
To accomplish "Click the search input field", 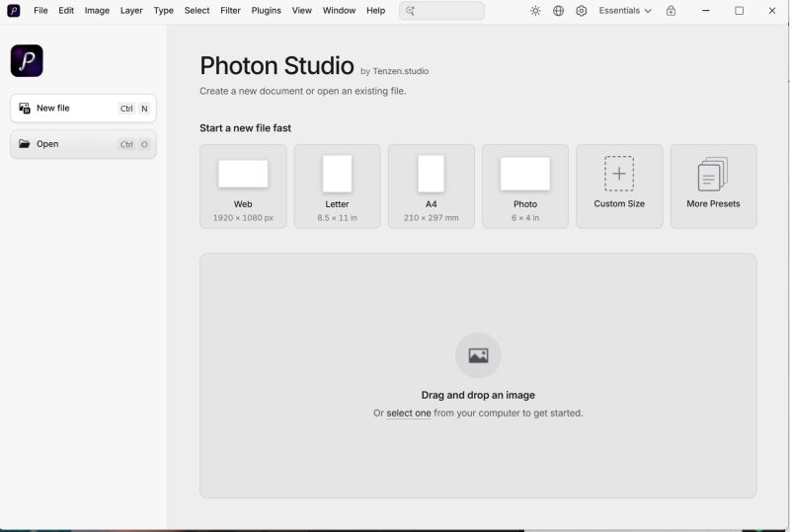I will pos(441,11).
